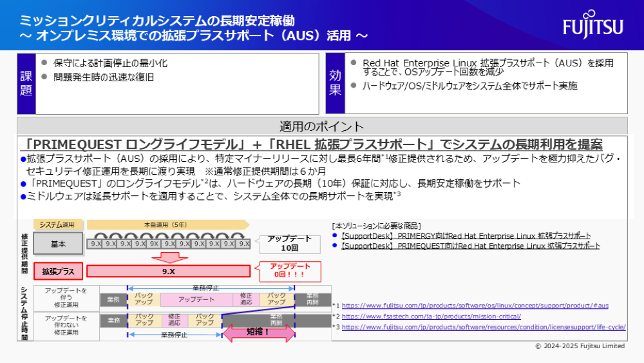Viewport: 644px width, 363px height.
Task: Click the Fujitsu logo in the header
Action: tap(593, 25)
